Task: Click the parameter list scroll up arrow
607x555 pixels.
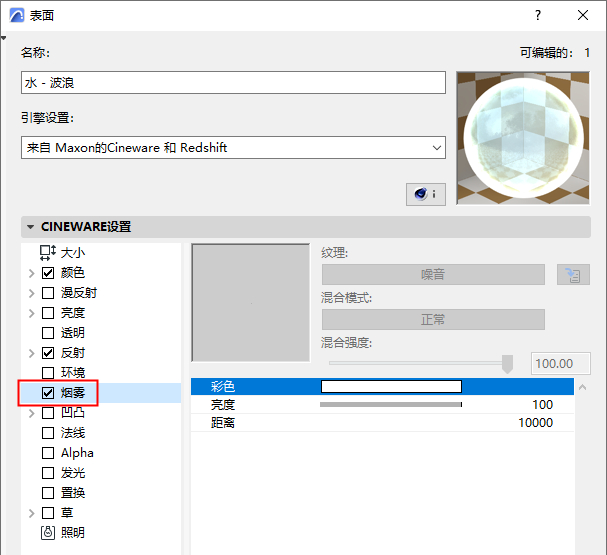Action: pos(582,387)
